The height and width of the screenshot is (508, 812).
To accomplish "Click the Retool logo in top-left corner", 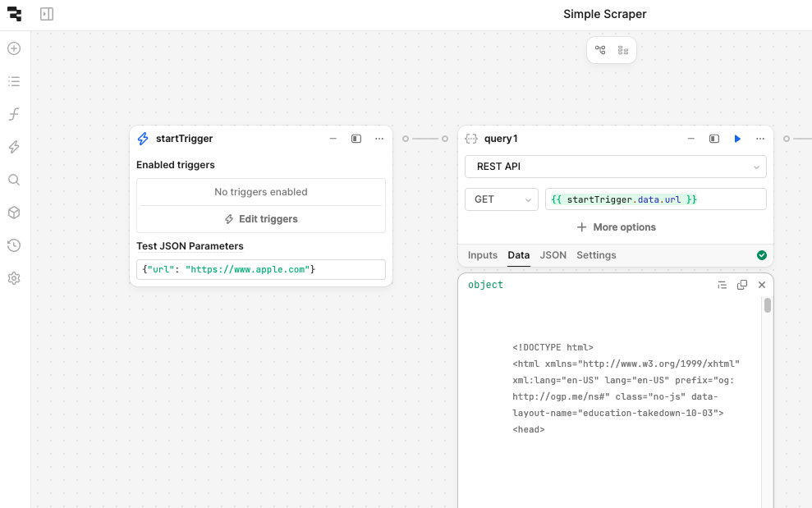I will coord(14,14).
